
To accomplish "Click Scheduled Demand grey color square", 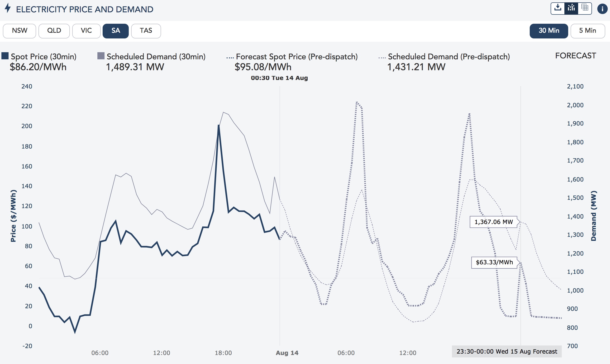I will (101, 56).
